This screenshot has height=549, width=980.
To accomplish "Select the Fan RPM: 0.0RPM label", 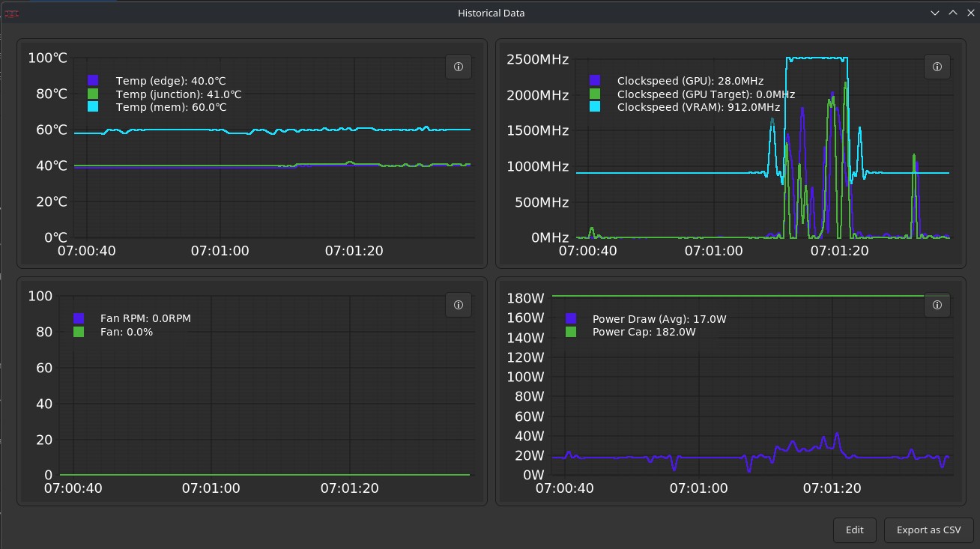I will tap(145, 318).
